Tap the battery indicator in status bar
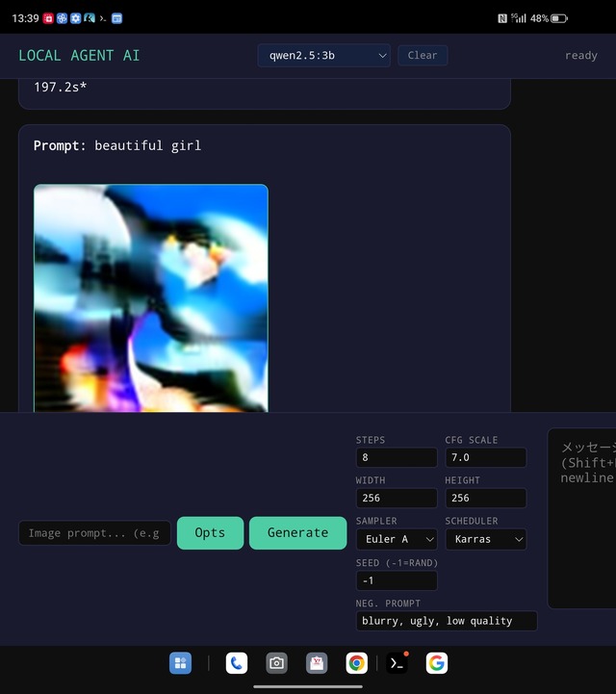Viewport: 616px width, 694px height. click(x=559, y=18)
